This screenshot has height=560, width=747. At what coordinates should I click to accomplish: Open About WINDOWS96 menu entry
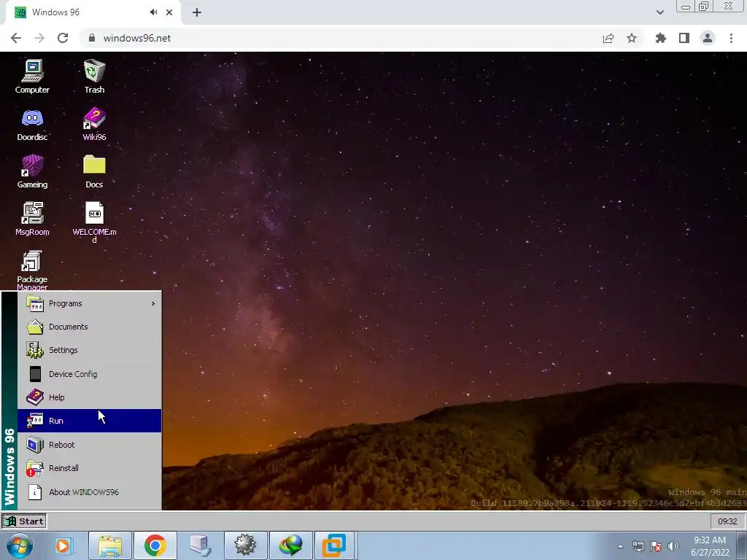click(90, 492)
